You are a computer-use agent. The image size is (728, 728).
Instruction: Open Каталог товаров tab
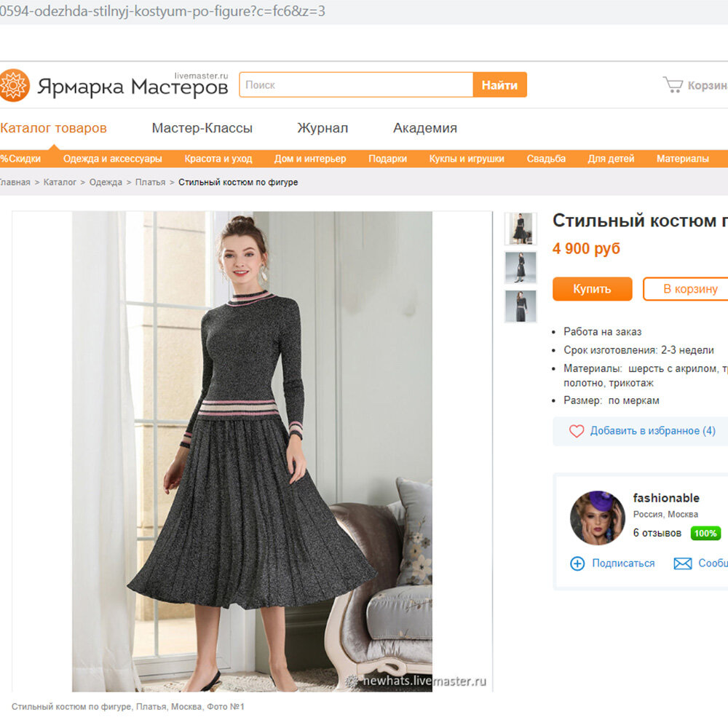pos(53,128)
